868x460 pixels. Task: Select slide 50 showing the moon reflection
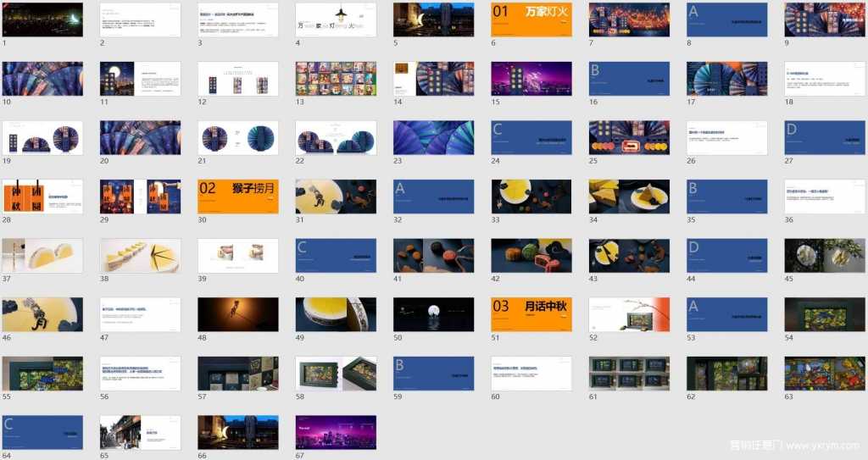(433, 314)
